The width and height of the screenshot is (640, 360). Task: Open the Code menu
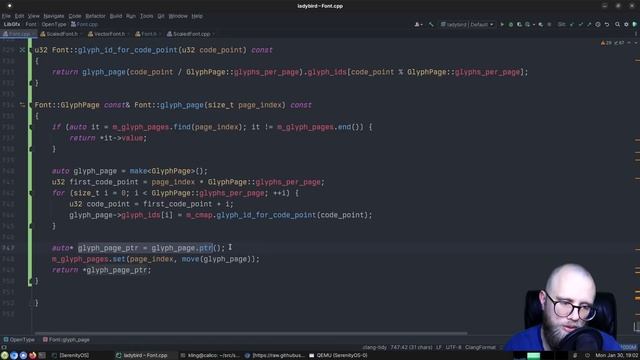point(75,16)
